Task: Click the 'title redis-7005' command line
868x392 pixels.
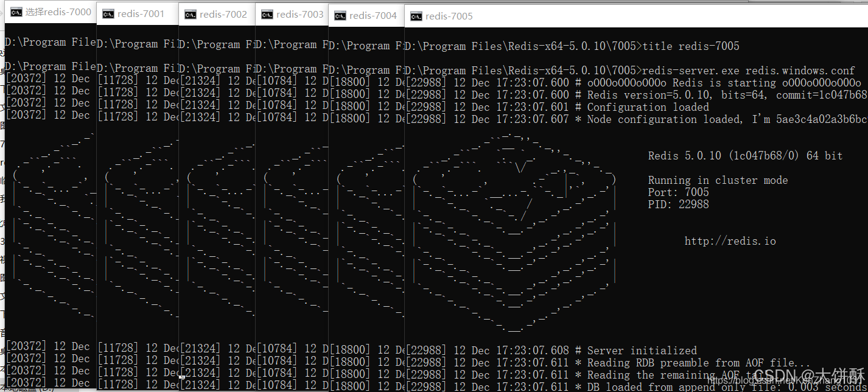Action: coord(572,46)
